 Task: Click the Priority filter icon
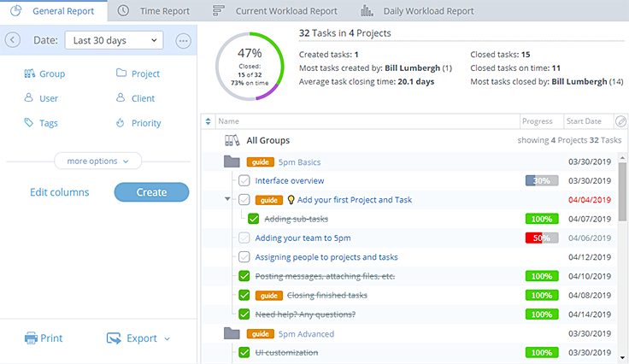click(x=121, y=123)
